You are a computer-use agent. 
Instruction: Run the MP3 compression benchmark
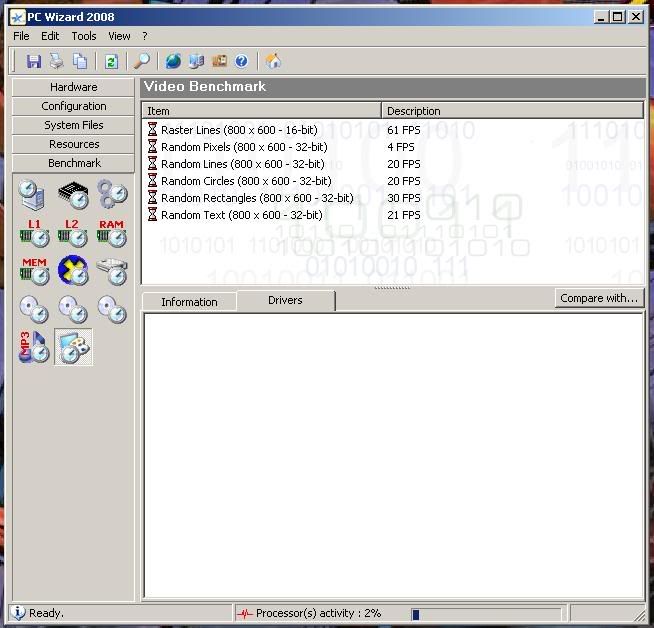[34, 347]
